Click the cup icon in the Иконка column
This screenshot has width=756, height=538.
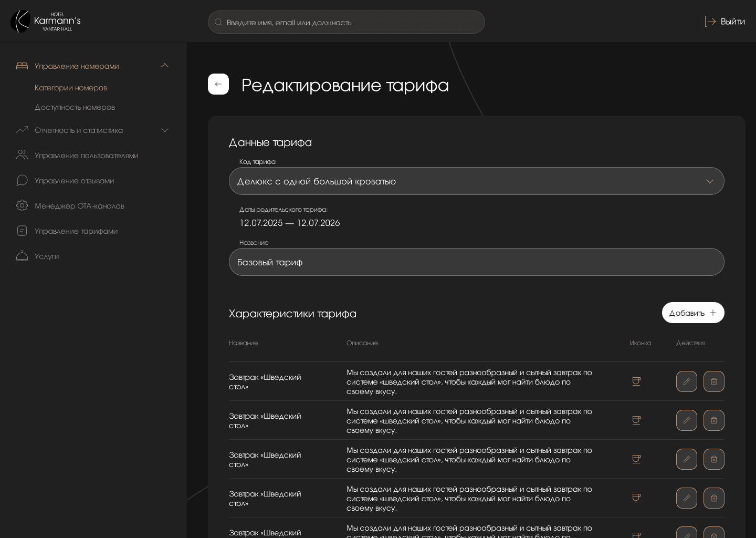coord(636,381)
